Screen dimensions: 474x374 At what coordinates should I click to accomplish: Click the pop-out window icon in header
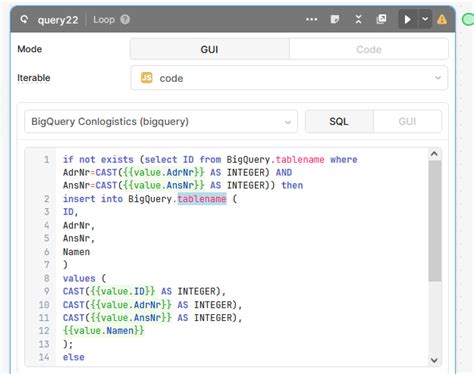pyautogui.click(x=381, y=19)
